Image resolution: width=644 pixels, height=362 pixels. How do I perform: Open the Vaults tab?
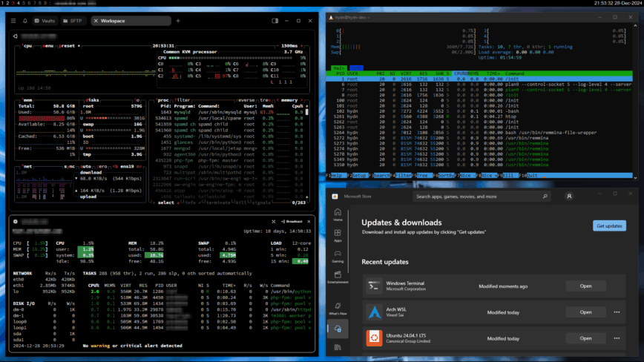pyautogui.click(x=45, y=21)
